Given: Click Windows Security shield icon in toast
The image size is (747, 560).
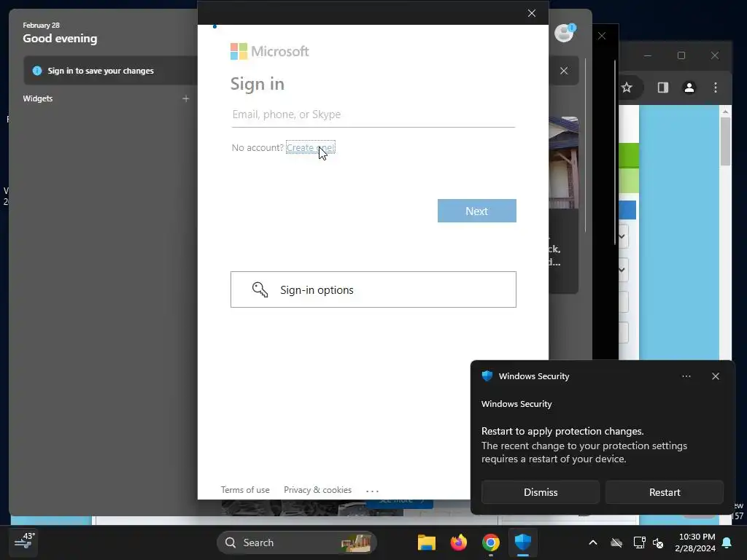Looking at the screenshot, I should (x=487, y=376).
